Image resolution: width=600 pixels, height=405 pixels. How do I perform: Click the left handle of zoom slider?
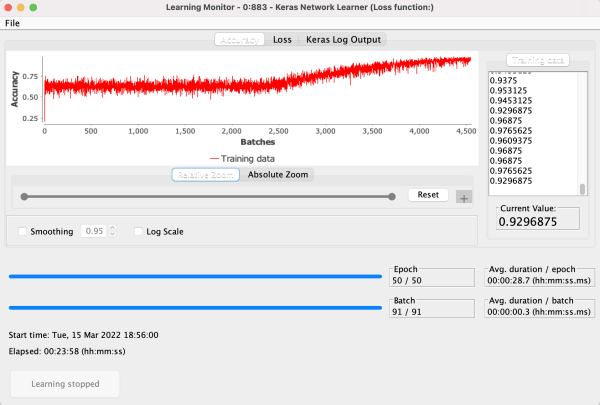click(24, 197)
